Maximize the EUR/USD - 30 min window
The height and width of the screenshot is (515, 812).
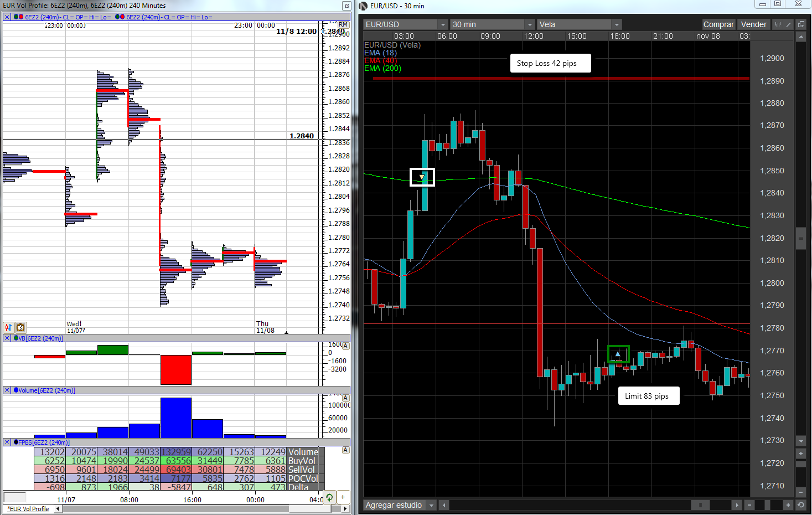pyautogui.click(x=778, y=4)
